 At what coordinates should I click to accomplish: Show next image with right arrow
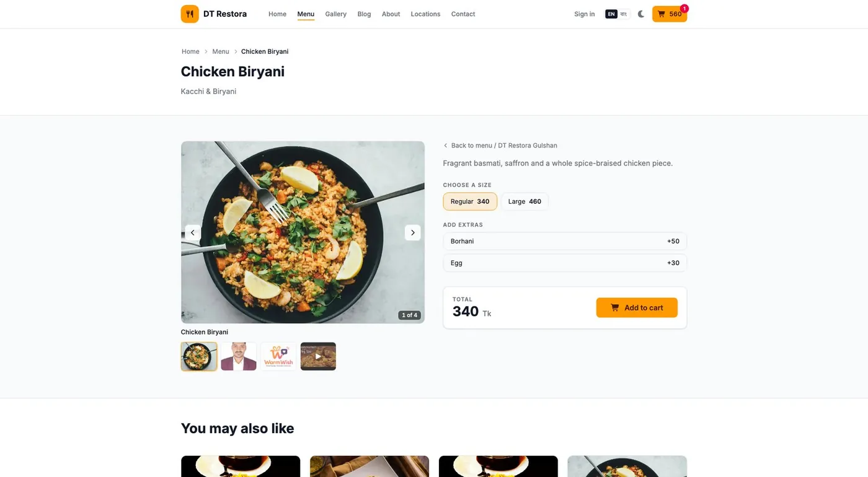pyautogui.click(x=413, y=232)
